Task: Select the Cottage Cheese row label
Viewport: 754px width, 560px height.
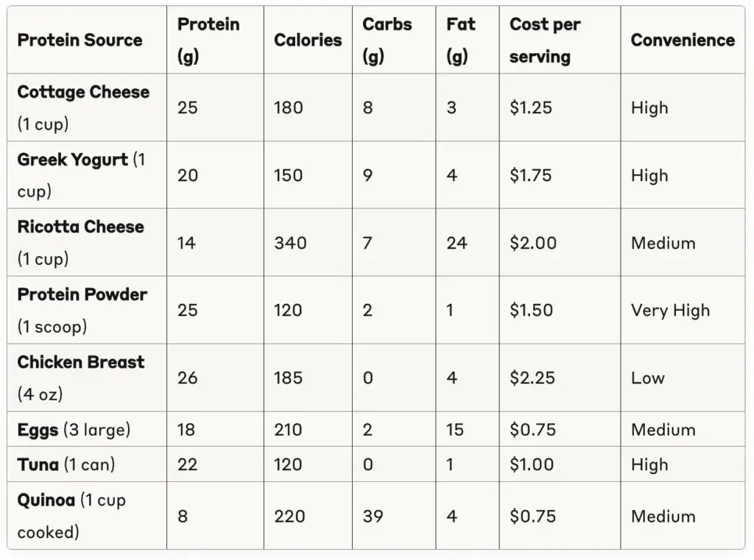Action: [x=83, y=93]
